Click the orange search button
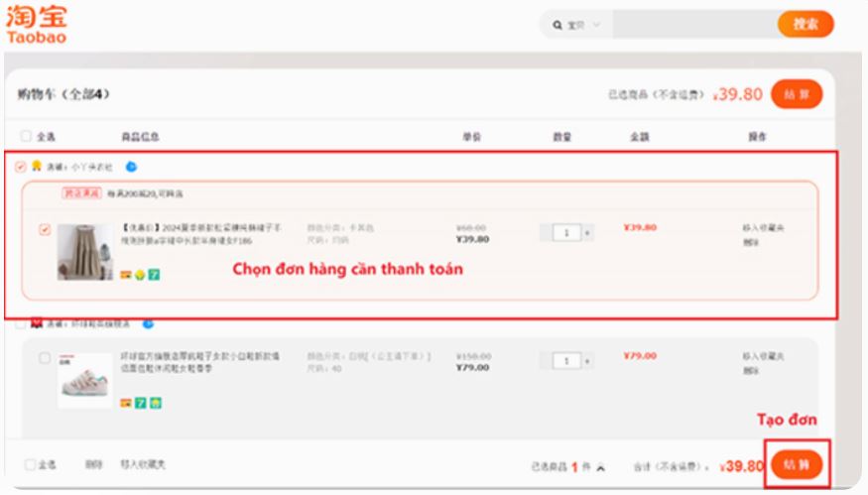The width and height of the screenshot is (868, 495). tap(806, 24)
